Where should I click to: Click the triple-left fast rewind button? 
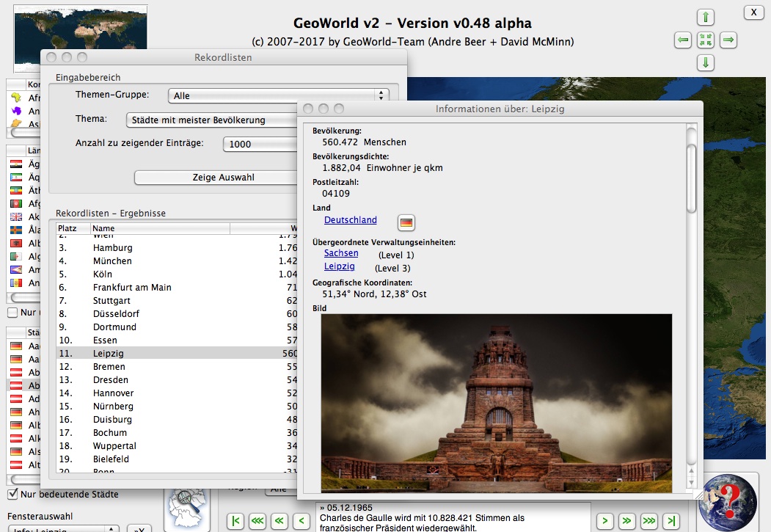coord(257,521)
